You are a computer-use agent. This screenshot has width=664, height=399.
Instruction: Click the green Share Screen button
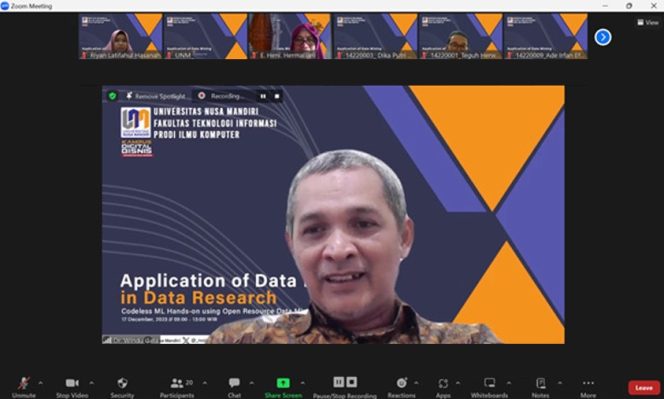(x=283, y=387)
